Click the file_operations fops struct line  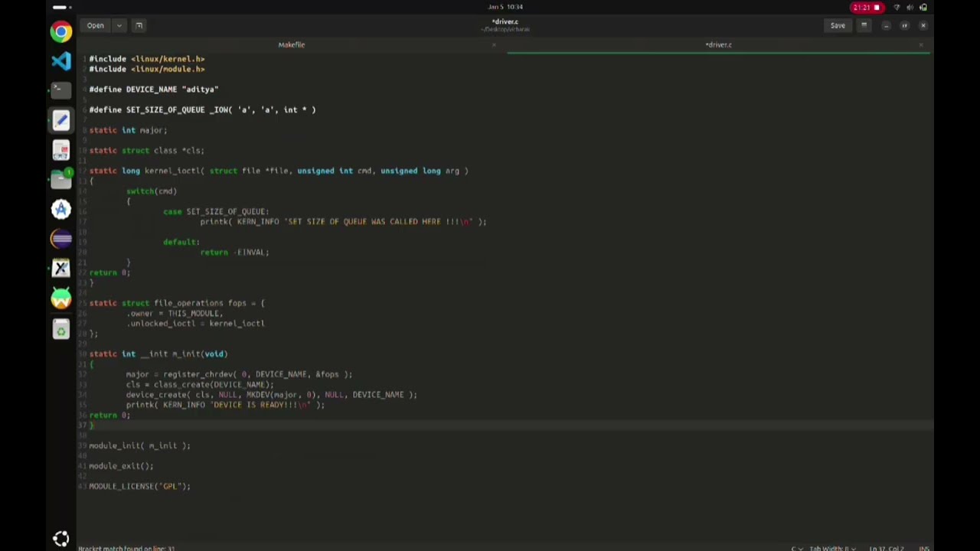click(x=177, y=303)
